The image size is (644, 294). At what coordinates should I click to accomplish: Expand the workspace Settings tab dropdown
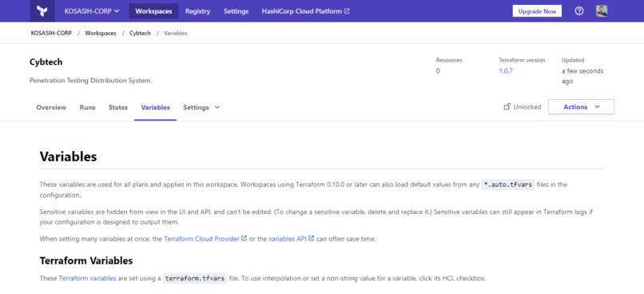201,107
